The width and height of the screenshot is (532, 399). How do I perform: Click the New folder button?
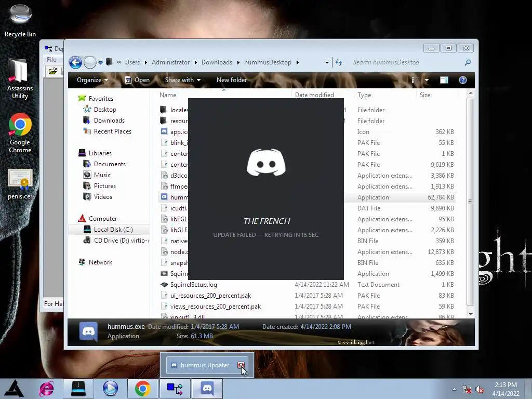click(x=232, y=80)
